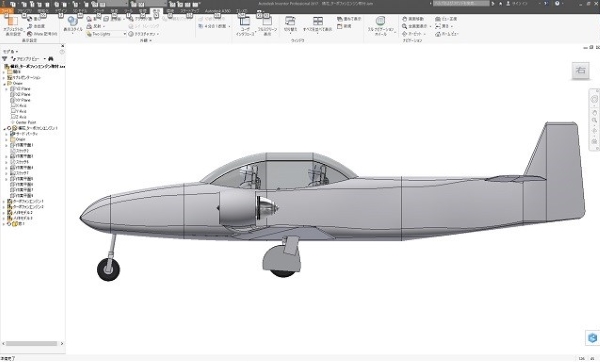The width and height of the screenshot is (600, 362).
Task: Select top-level assembly file node
Action: tap(34, 66)
